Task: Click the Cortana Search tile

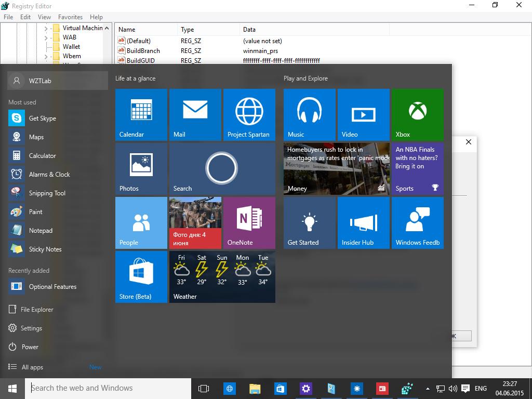Action: click(222, 169)
